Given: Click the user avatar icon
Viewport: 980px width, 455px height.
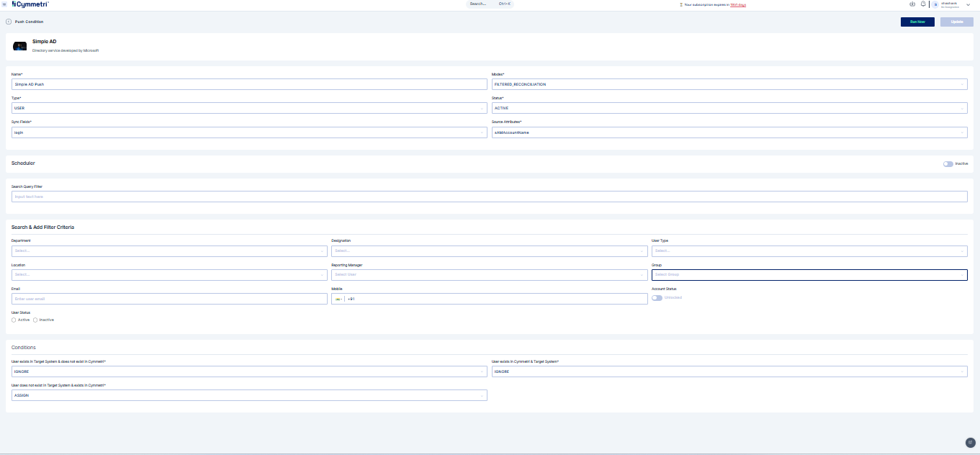Looking at the screenshot, I should pyautogui.click(x=935, y=4).
